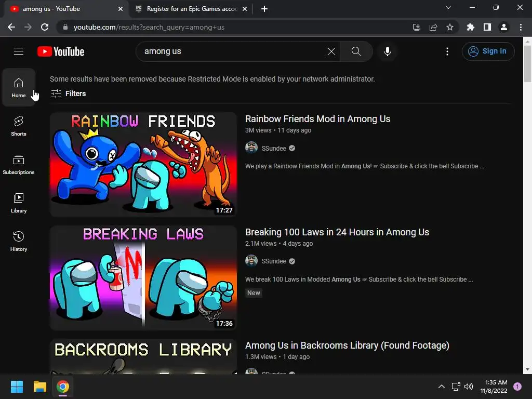Click the 2.1M views • 4 days ago text
The image size is (532, 399).
tap(279, 244)
